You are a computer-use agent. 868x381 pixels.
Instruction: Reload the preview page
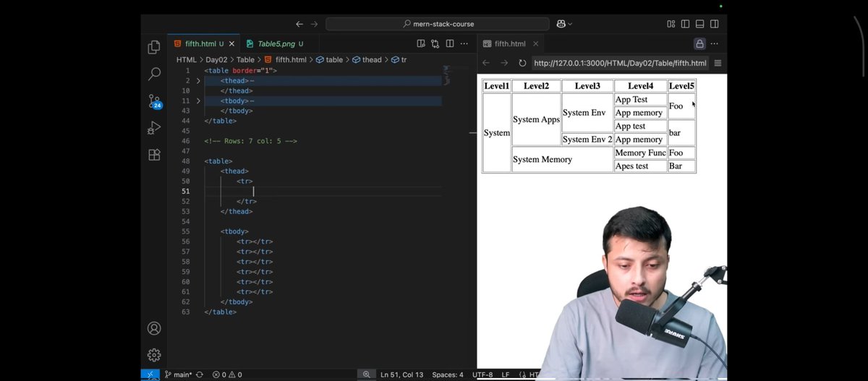pyautogui.click(x=522, y=63)
